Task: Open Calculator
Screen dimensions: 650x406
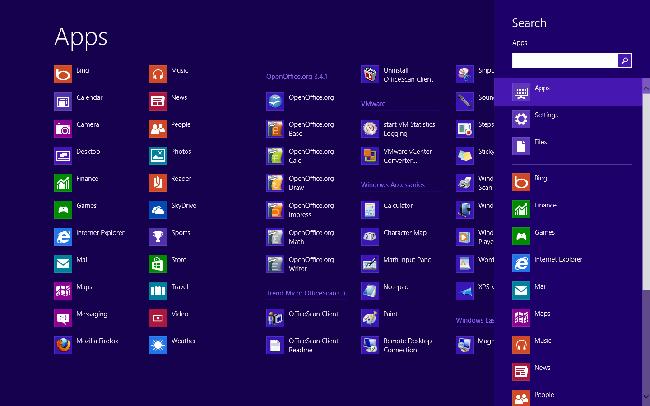Action: pyautogui.click(x=370, y=210)
